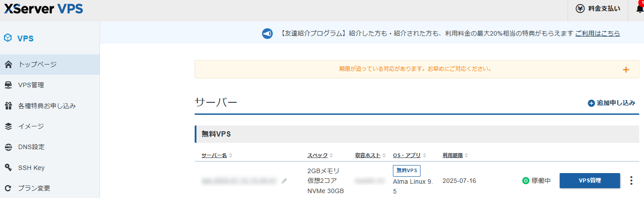Open SSH Key sidebar item
Viewport: 644px width, 198px height.
coord(31,168)
